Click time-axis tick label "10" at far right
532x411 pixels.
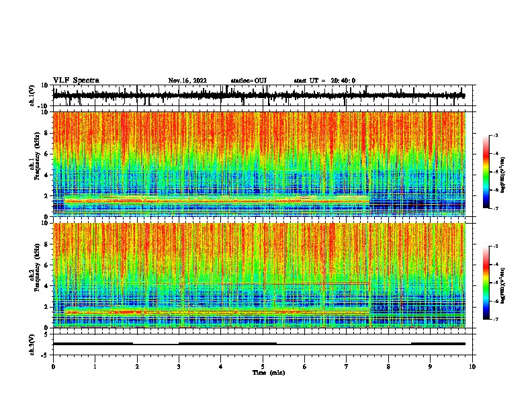[x=472, y=367]
